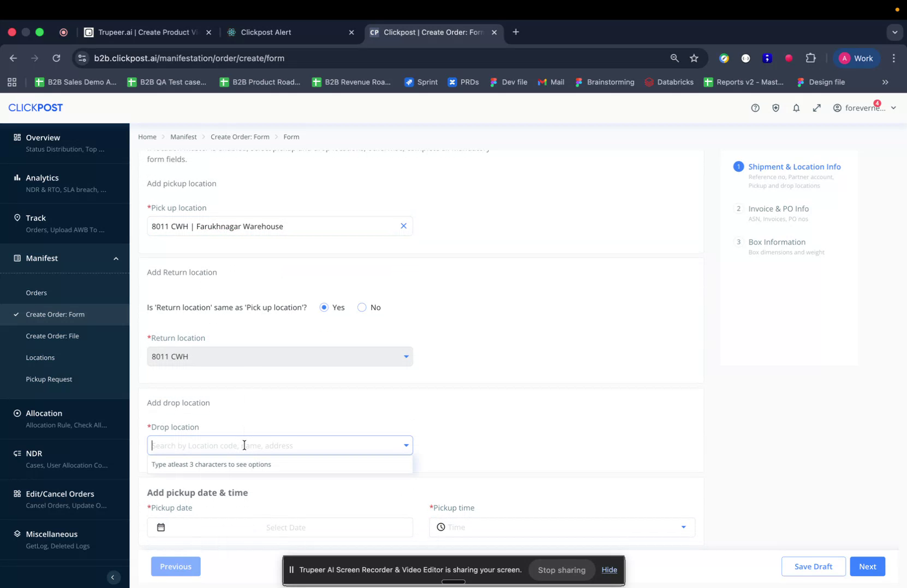Expand the view with the fullscreen arrows icon
This screenshot has width=907, height=588.
(x=816, y=107)
